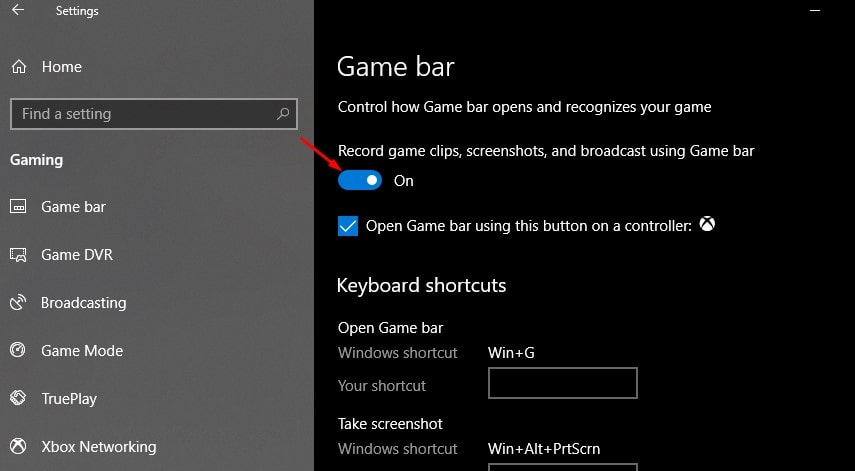Switch to the Game Mode page

[82, 351]
